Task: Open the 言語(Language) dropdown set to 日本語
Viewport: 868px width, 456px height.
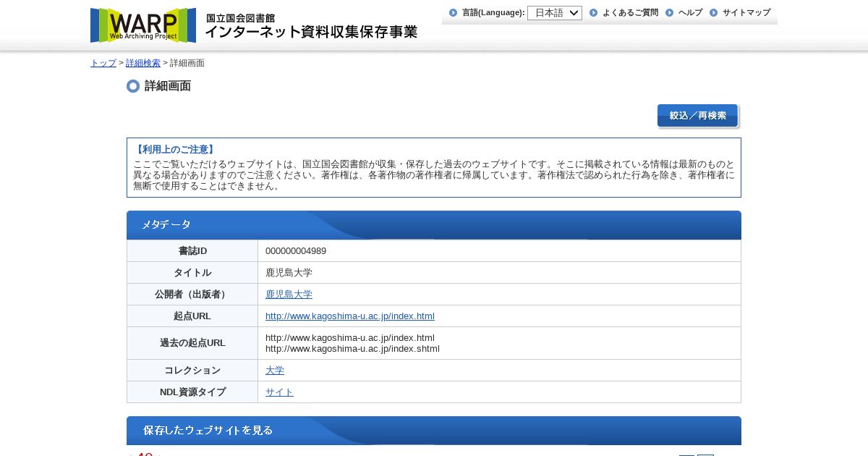Action: pyautogui.click(x=555, y=13)
